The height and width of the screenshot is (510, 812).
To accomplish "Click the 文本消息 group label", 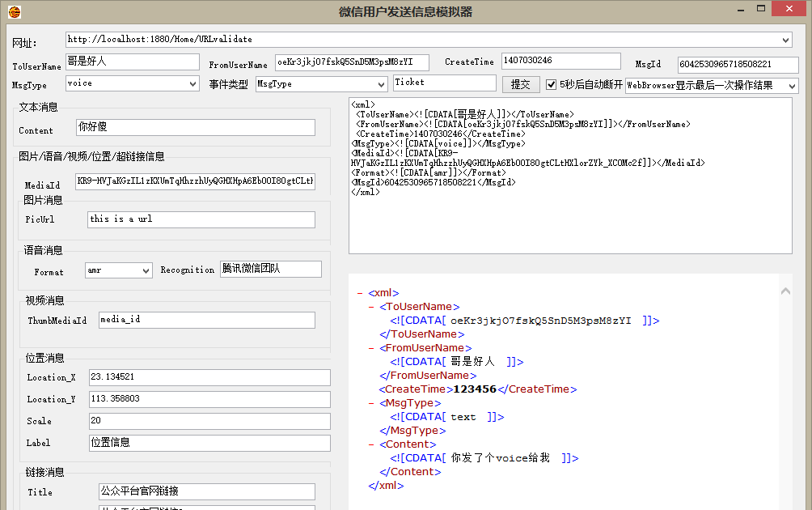I will tap(38, 108).
